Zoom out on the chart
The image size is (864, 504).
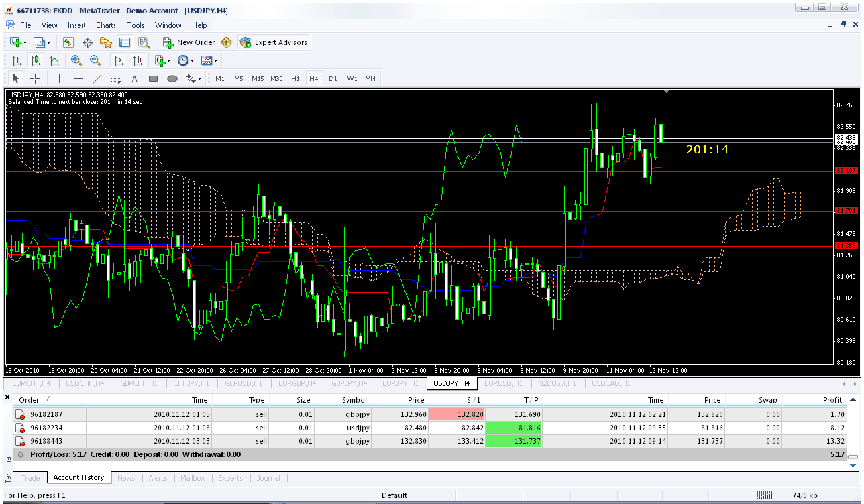click(x=95, y=60)
